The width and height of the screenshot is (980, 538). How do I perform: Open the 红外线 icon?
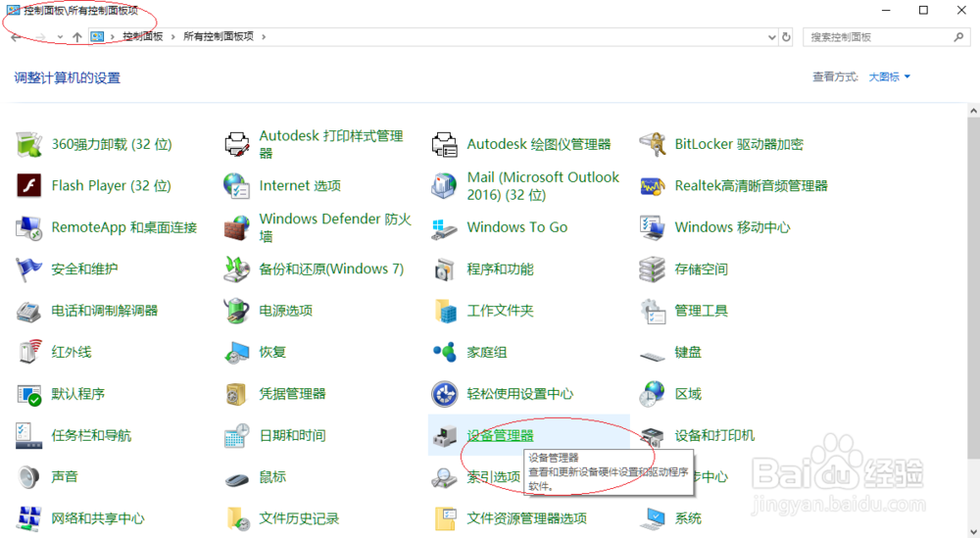pyautogui.click(x=28, y=352)
